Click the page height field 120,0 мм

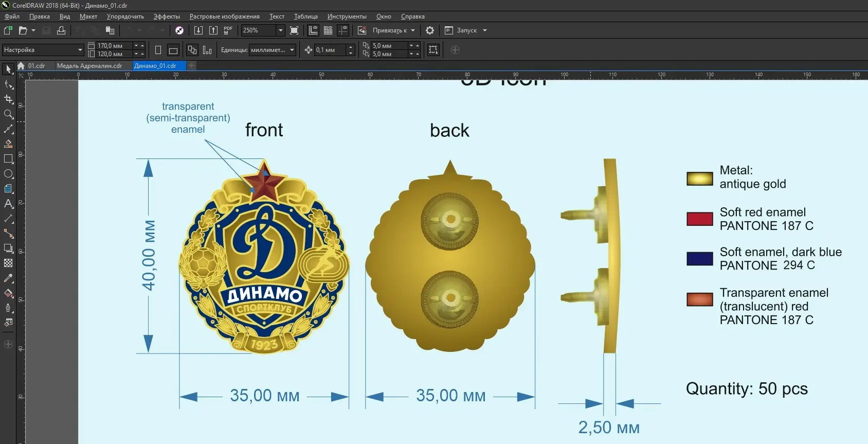tap(114, 54)
